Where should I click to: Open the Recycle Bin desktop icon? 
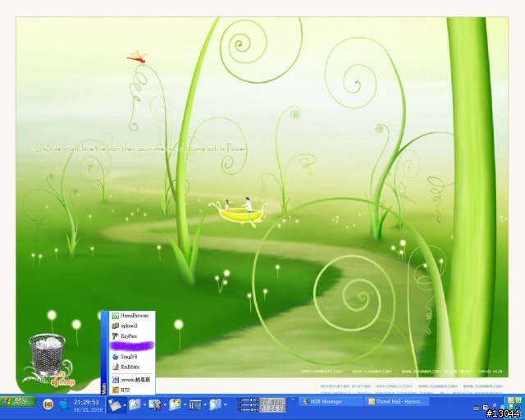pyautogui.click(x=46, y=355)
